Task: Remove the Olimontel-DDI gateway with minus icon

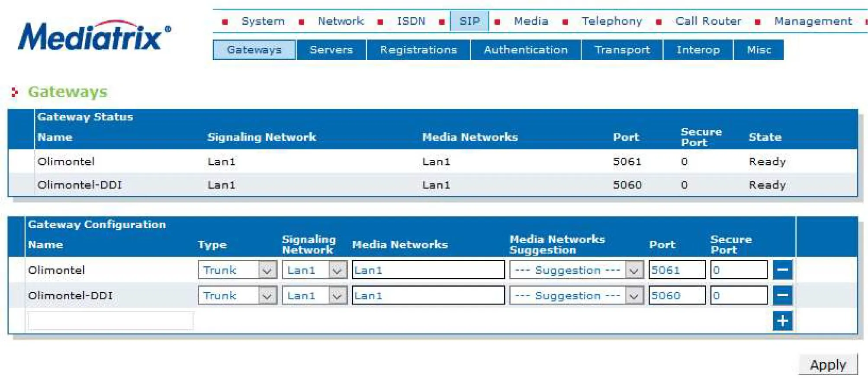Action: [x=782, y=295]
